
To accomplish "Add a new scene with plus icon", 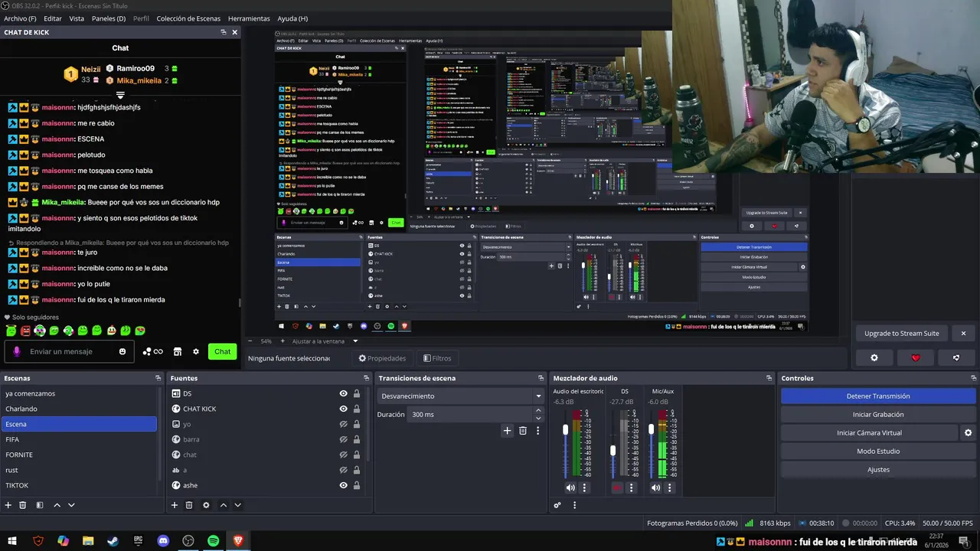I will point(8,505).
